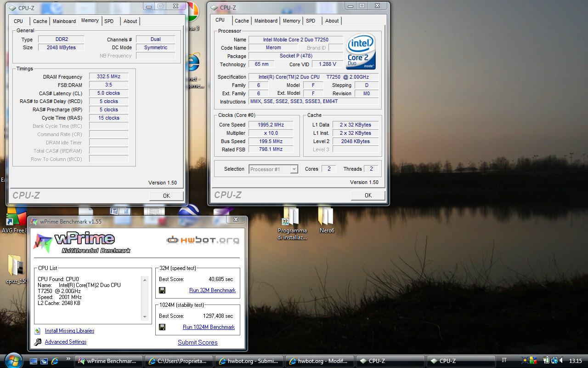Click the FSB:DRAM 3:5 value
The height and width of the screenshot is (368, 588).
pos(108,85)
